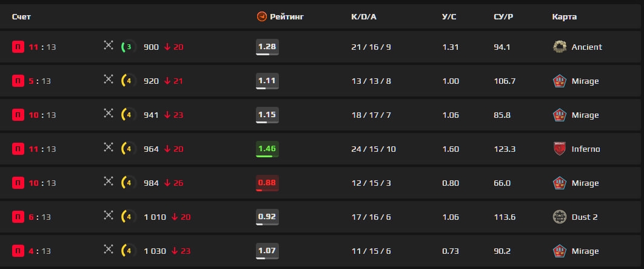This screenshot has width=644, height=269.
Task: Click the Карта column header
Action: pyautogui.click(x=565, y=17)
